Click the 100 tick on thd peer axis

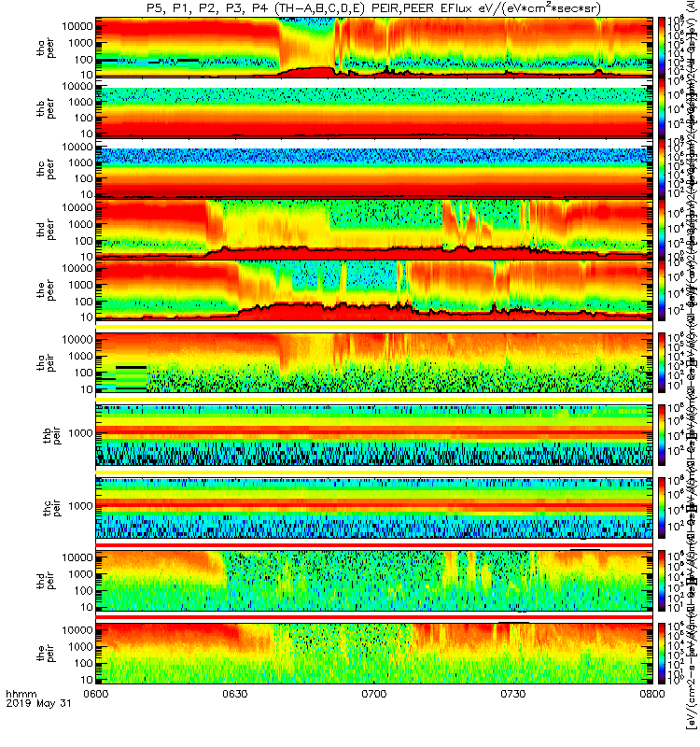[83, 241]
